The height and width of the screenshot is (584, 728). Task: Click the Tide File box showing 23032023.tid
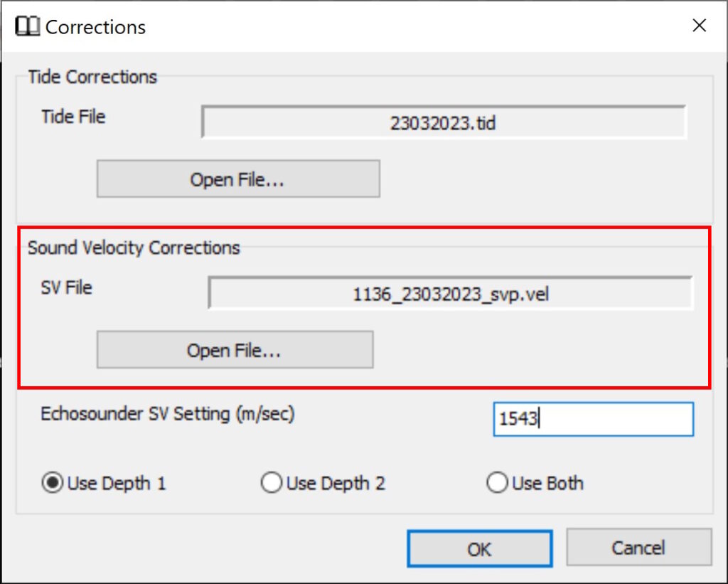click(444, 123)
